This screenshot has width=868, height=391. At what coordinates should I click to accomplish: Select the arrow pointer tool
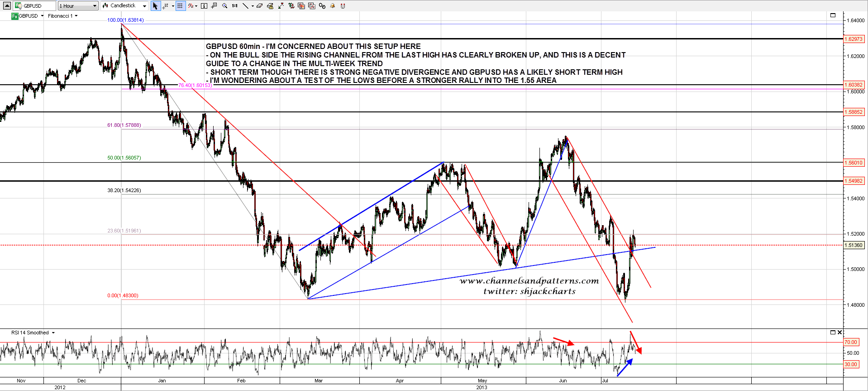155,6
